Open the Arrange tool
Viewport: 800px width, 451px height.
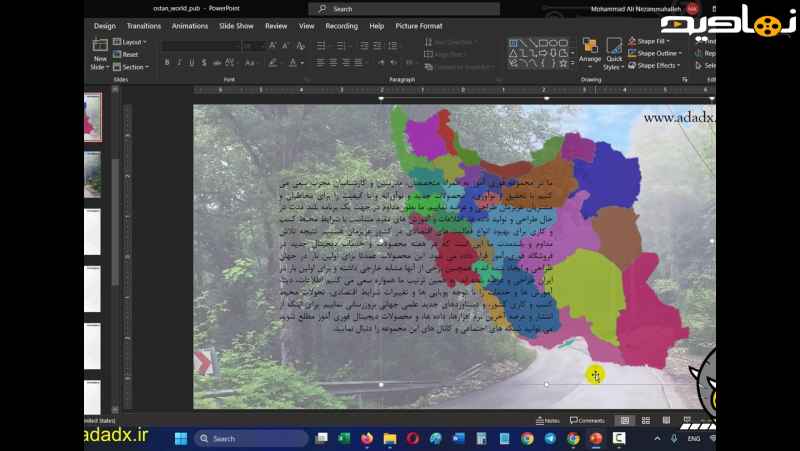point(590,53)
